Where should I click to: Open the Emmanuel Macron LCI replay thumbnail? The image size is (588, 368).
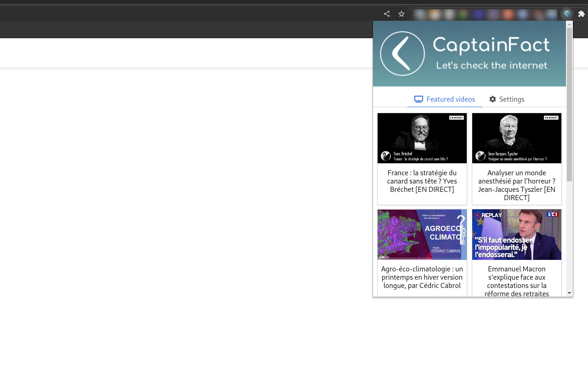[x=517, y=235]
